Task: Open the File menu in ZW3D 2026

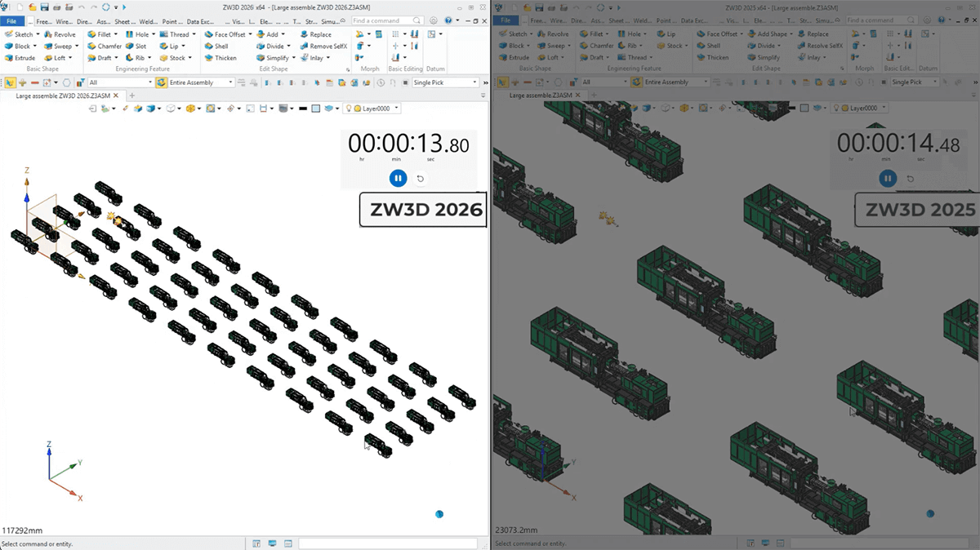Action: (x=13, y=20)
